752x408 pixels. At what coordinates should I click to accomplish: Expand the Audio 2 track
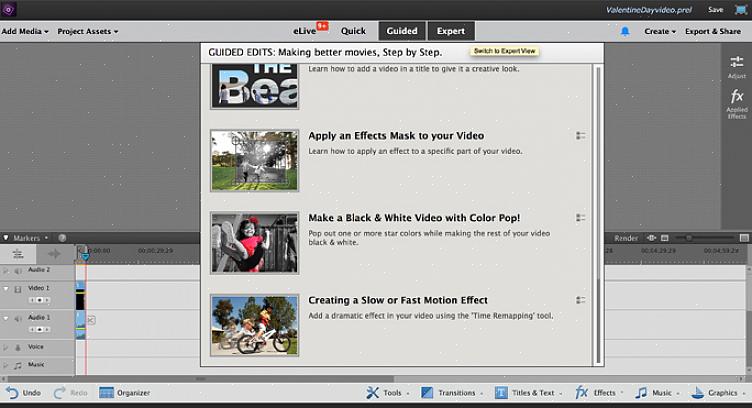click(6, 271)
